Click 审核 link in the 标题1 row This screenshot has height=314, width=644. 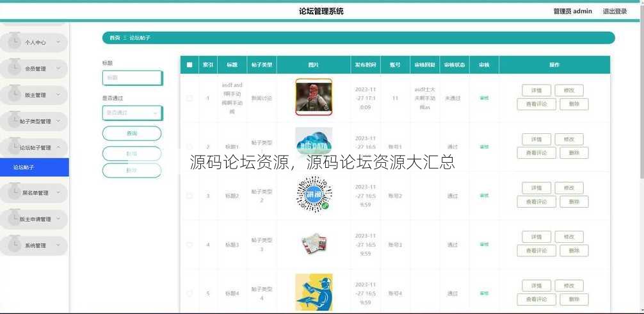click(x=484, y=147)
